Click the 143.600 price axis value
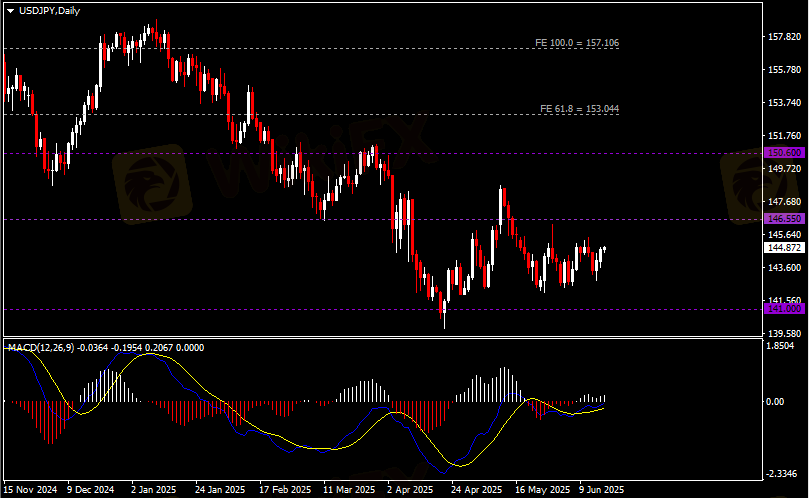 [x=785, y=268]
